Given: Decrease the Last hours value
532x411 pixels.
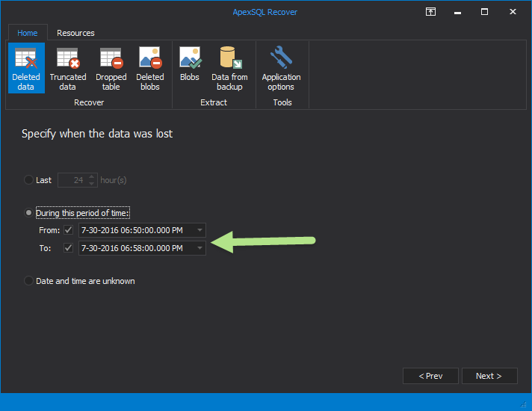Looking at the screenshot, I should (x=92, y=183).
